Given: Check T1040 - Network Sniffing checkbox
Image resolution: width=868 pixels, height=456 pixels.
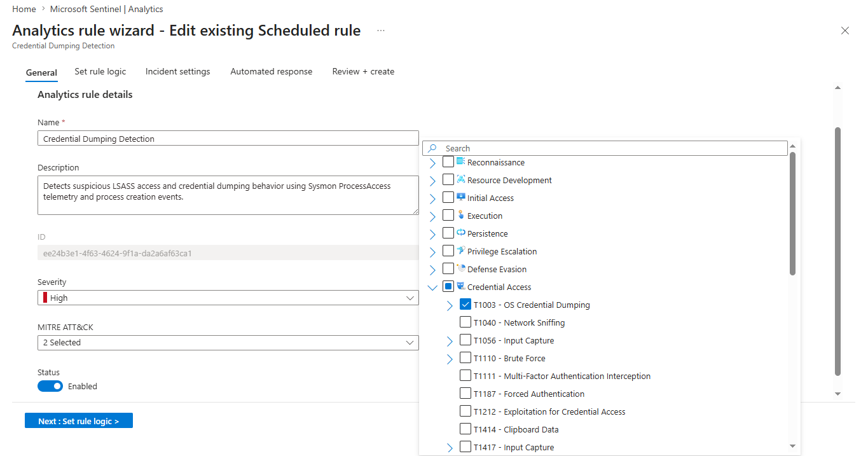Looking at the screenshot, I should pyautogui.click(x=465, y=322).
